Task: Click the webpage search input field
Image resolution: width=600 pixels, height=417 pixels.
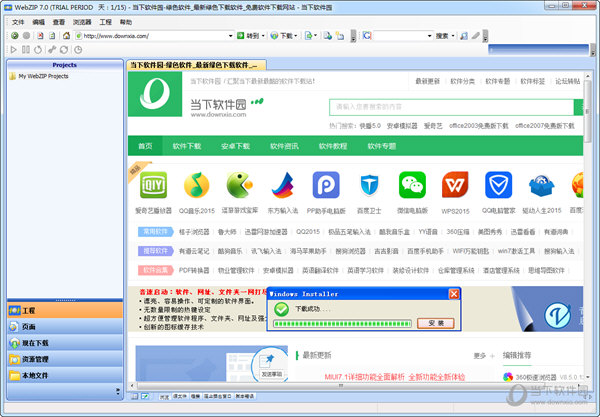Action: (452, 107)
